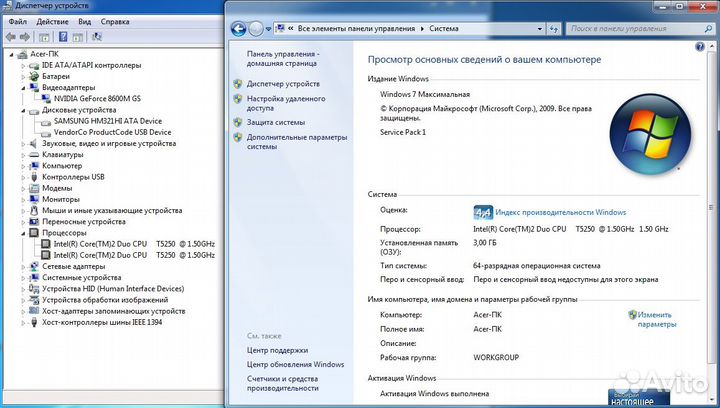Click the Модемы category icon
Image resolution: width=720 pixels, height=408 pixels.
pos(34,188)
